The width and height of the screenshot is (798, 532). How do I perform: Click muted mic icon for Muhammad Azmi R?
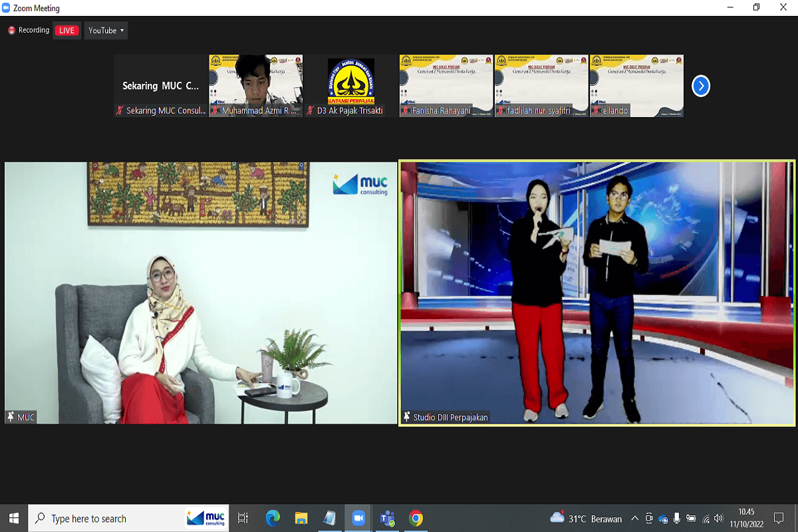[215, 110]
